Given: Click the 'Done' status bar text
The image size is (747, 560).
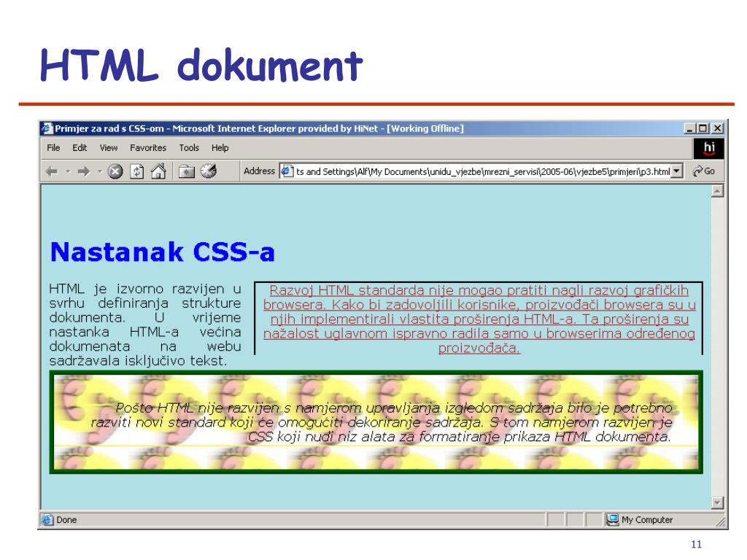Looking at the screenshot, I should [66, 520].
